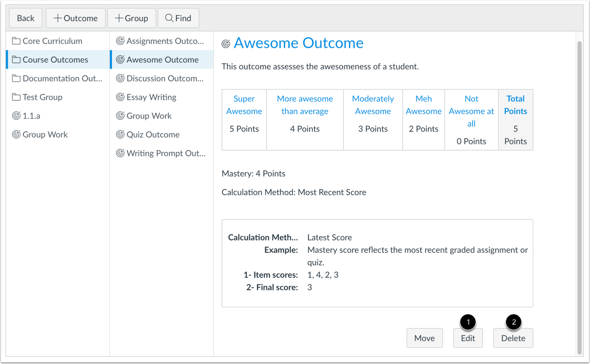Click the Calculation Method: Most Recent Score text
Viewport: 590px width, 364px height.
point(294,192)
